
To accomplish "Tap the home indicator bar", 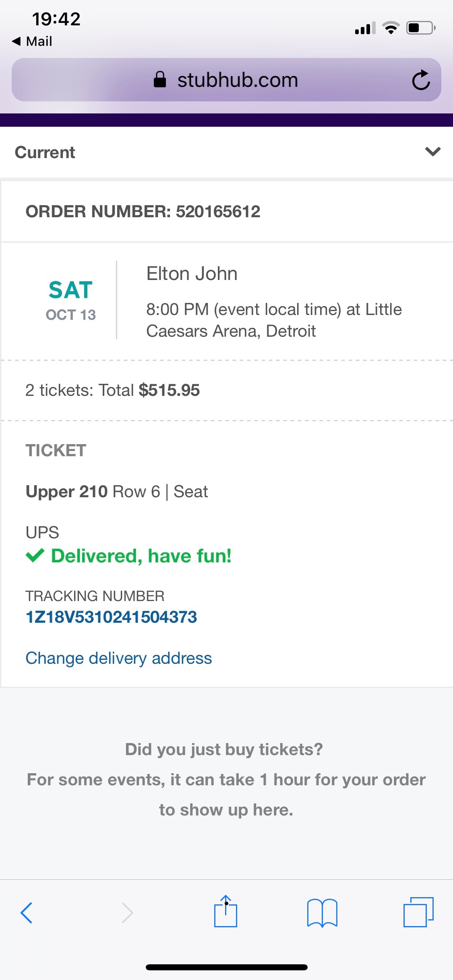I will 226,967.
